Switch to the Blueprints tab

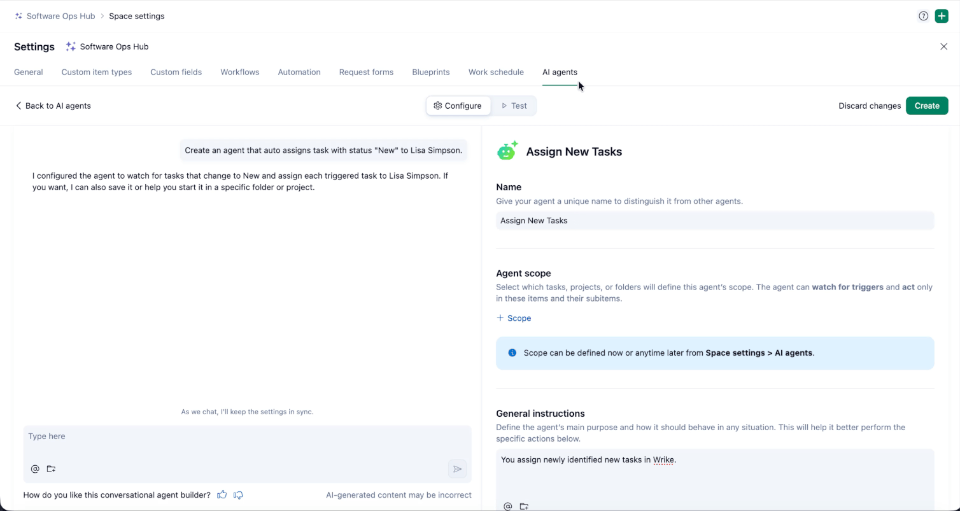click(431, 72)
